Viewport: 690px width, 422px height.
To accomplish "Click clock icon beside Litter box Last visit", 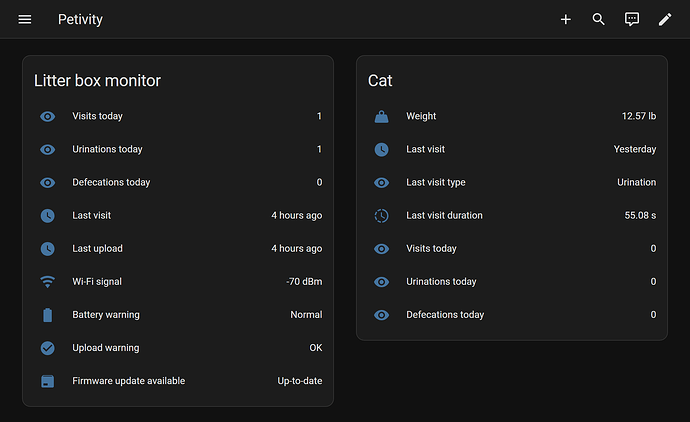I will [x=48, y=216].
